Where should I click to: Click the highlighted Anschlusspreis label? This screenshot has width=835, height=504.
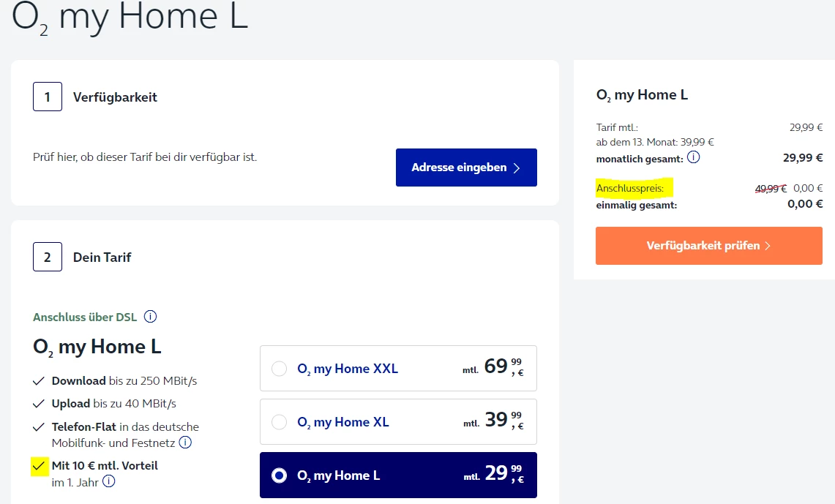tap(630, 189)
